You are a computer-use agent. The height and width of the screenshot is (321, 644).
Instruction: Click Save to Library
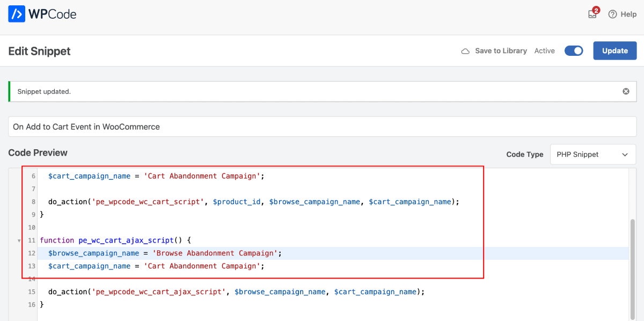[x=501, y=50]
